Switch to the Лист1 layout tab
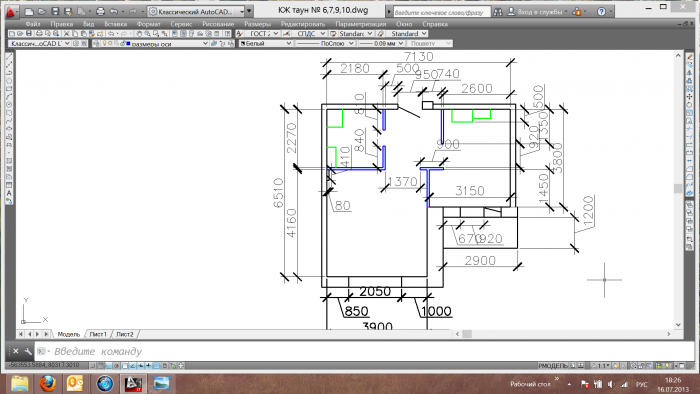The image size is (700, 394). [x=98, y=334]
